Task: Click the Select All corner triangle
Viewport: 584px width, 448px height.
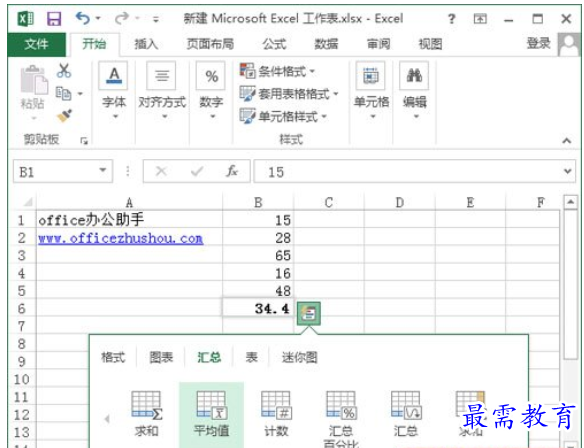Action: tap(28, 202)
